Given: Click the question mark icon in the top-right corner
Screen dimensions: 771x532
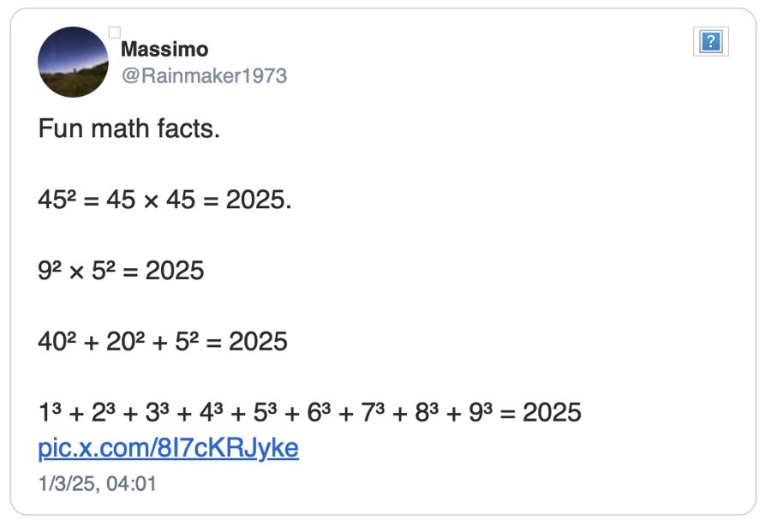Looking at the screenshot, I should tap(710, 42).
